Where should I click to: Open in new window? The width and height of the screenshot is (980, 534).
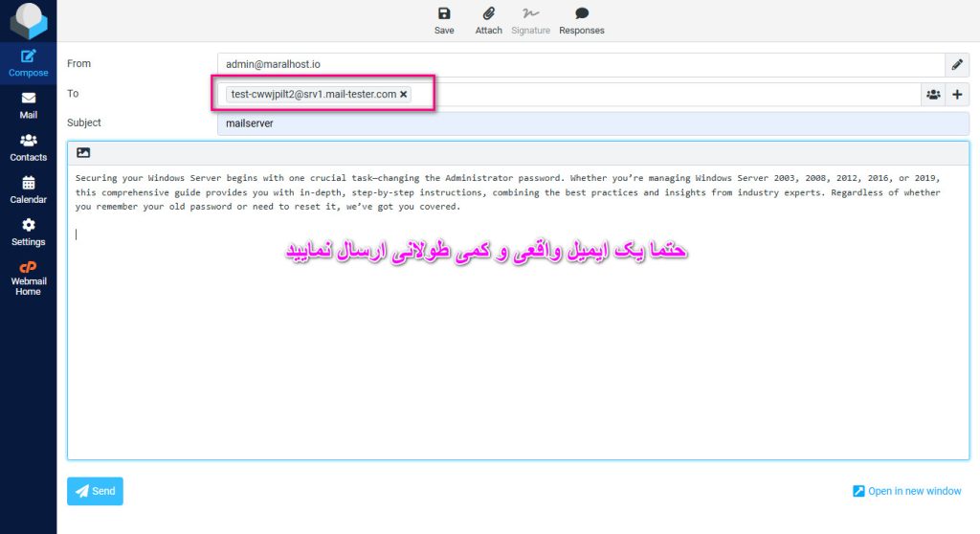pyautogui.click(x=907, y=491)
